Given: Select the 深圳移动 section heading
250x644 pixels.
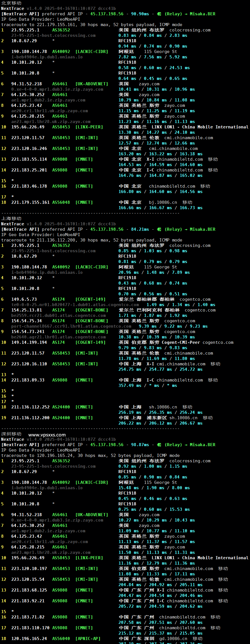Looking at the screenshot, I should [x=11, y=434].
